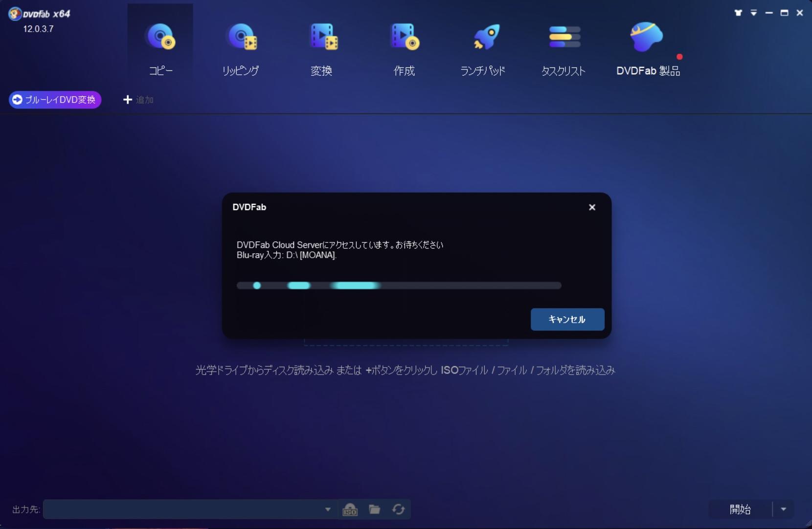The image size is (812, 529).
Task: Expand the output destination dropdown arrow
Action: point(328,509)
